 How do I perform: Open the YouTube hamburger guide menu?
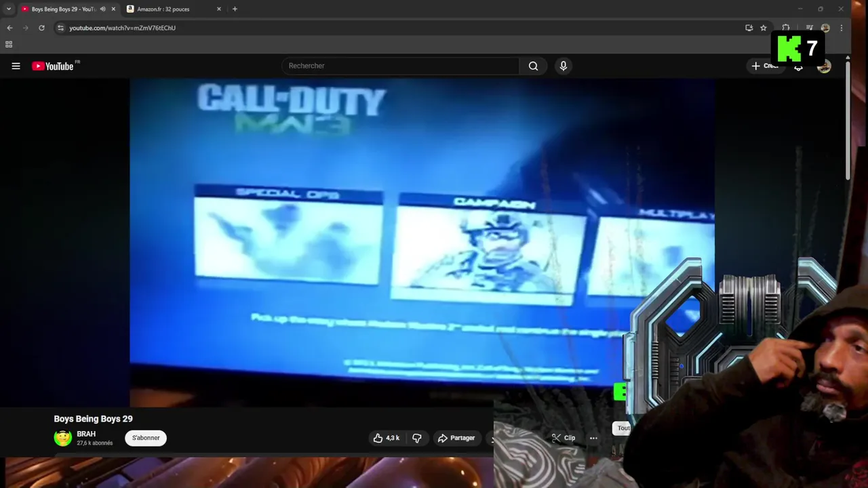coord(16,66)
